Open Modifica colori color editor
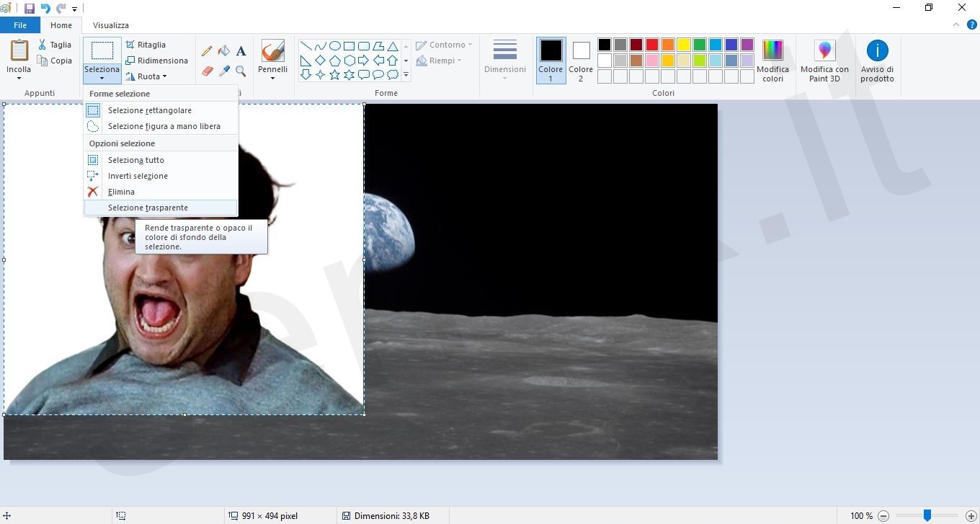 (x=772, y=61)
